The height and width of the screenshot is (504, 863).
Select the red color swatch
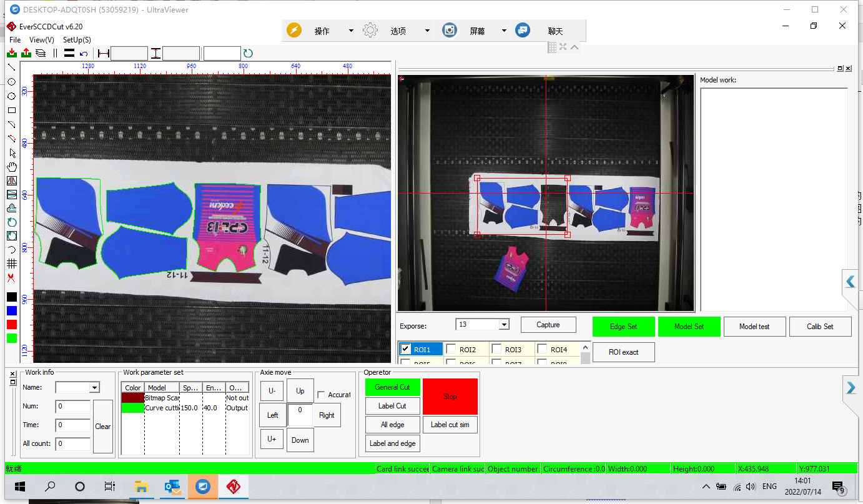pyautogui.click(x=12, y=324)
